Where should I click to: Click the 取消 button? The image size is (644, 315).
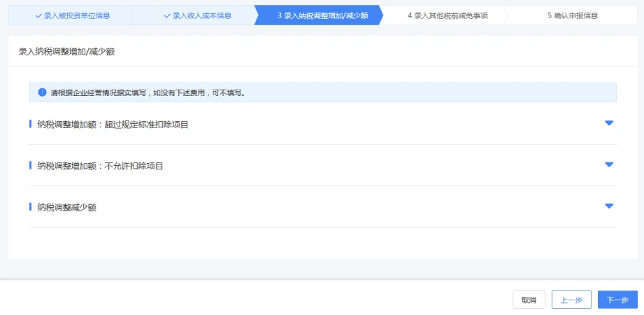(x=529, y=300)
